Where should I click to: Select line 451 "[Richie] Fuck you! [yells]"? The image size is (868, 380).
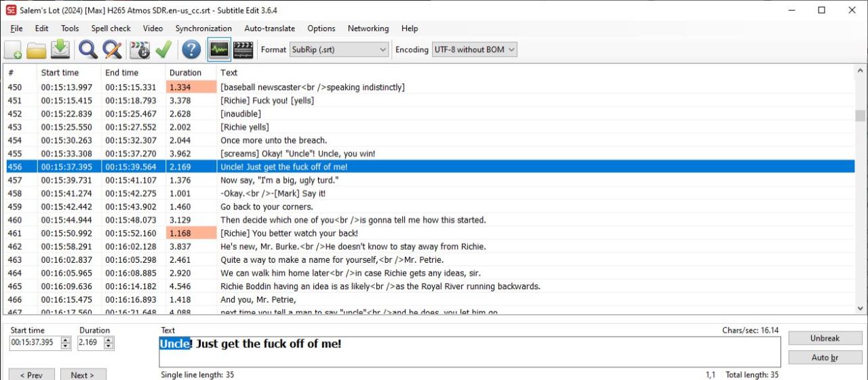(430, 100)
